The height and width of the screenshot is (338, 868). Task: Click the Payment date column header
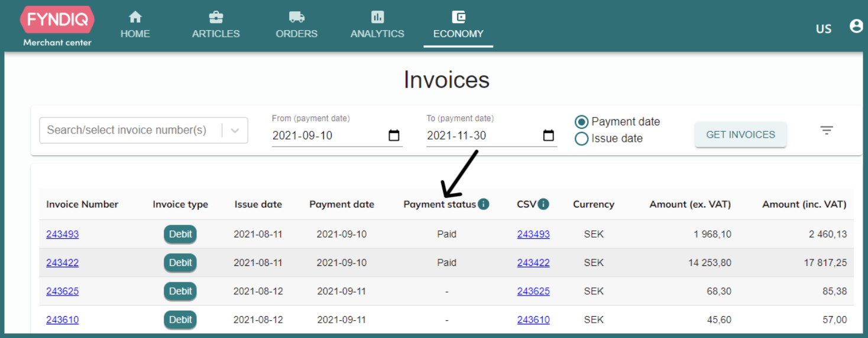point(342,204)
